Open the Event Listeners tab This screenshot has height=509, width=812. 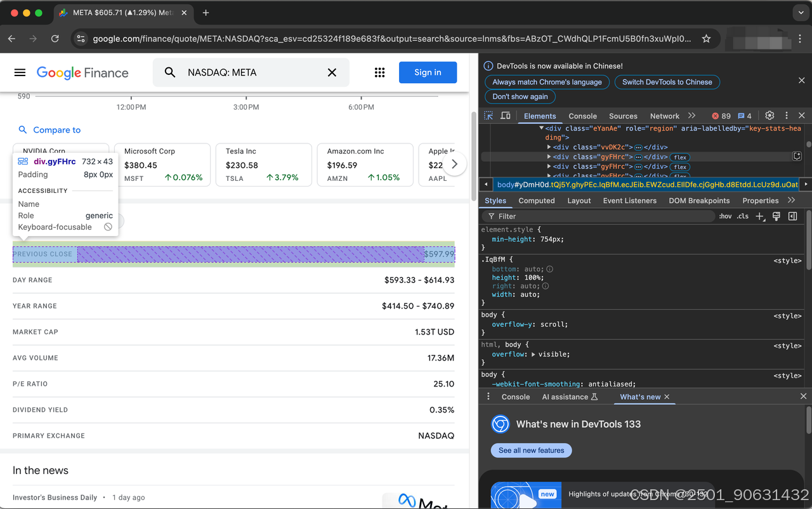(629, 201)
